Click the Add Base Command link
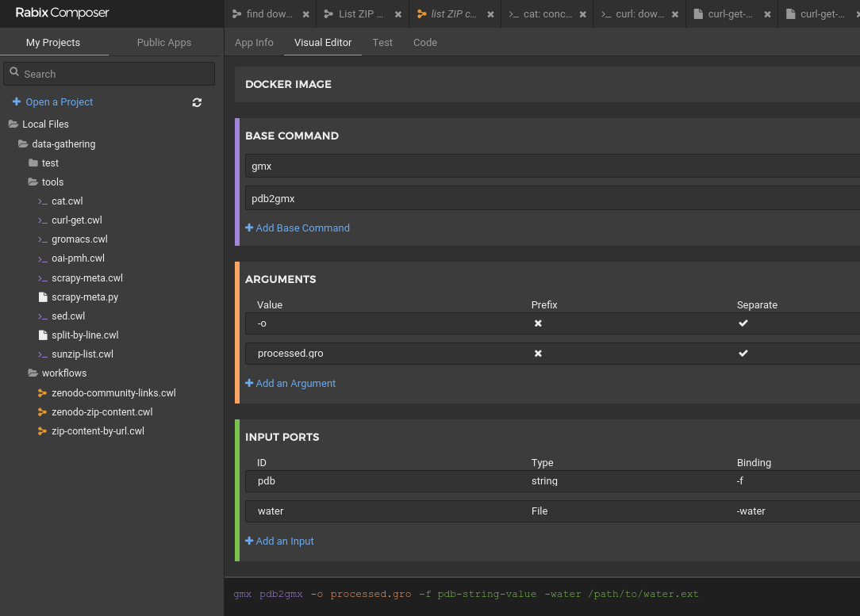This screenshot has width=860, height=616. tap(303, 228)
